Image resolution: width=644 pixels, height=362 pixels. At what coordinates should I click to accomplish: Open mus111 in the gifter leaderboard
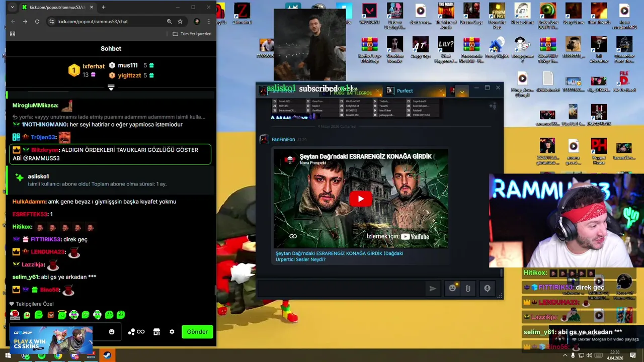(x=128, y=65)
